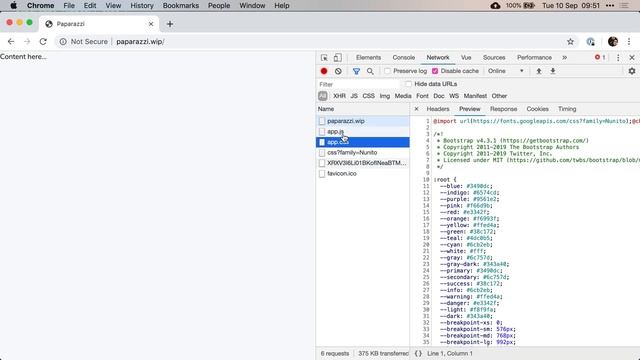Screen dimensions: 640x360
Task: Open the Vue DevTools tab
Action: (466, 58)
